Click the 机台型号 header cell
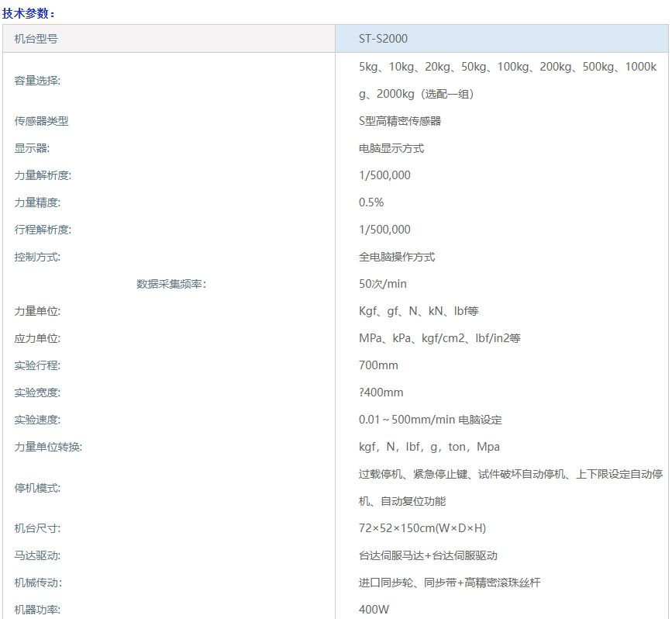 (x=36, y=39)
